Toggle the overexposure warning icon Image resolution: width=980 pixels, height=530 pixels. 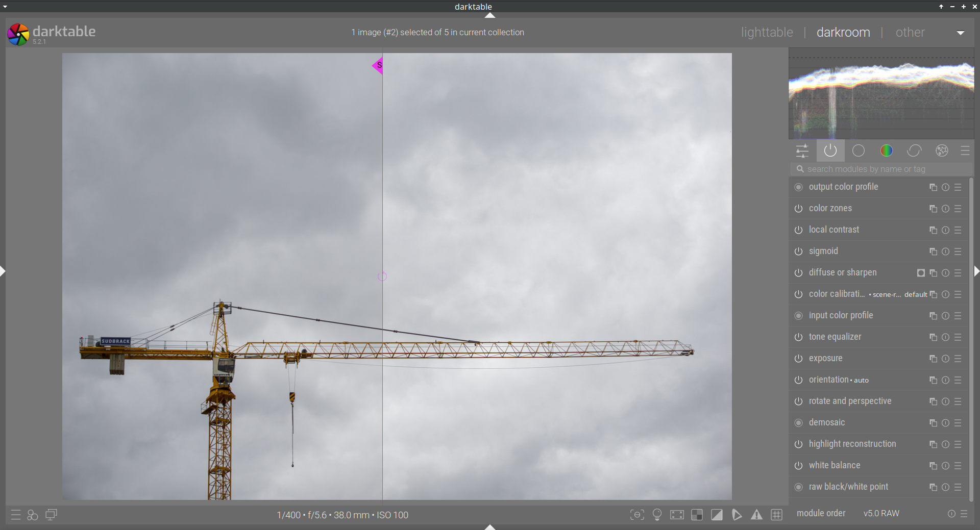(x=717, y=515)
